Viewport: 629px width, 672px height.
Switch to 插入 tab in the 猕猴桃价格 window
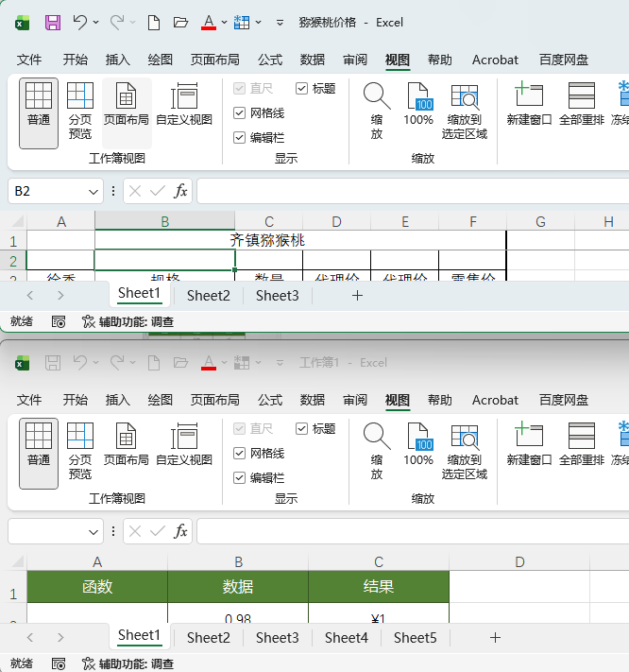tap(118, 60)
